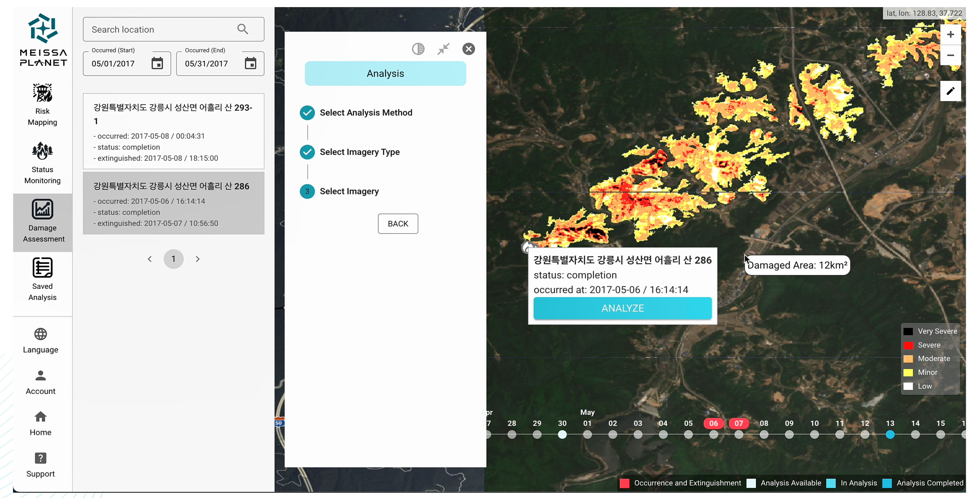Screen dimensions: 980x498
Task: Toggle the panel contrast/opacity icon
Action: point(418,49)
